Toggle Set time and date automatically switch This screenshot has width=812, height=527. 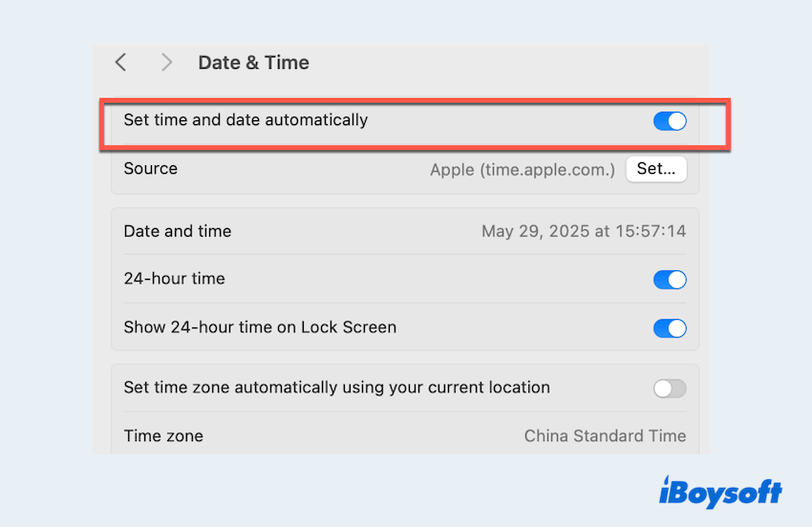[x=670, y=121]
